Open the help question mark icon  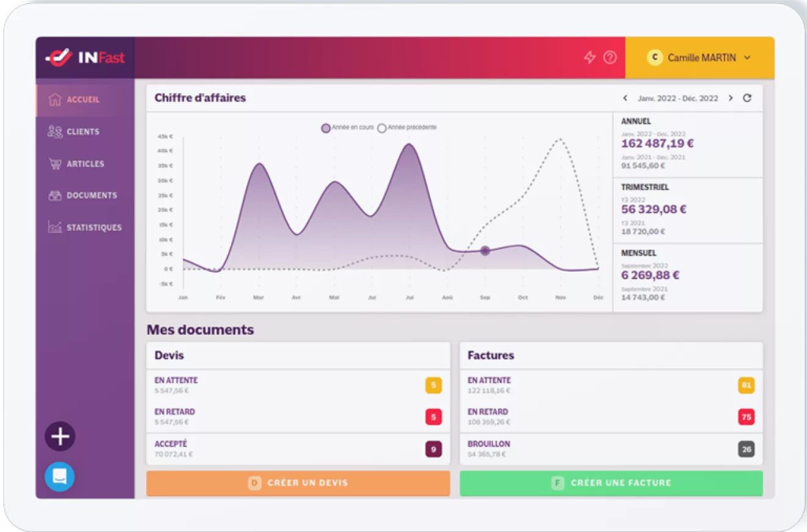click(610, 57)
